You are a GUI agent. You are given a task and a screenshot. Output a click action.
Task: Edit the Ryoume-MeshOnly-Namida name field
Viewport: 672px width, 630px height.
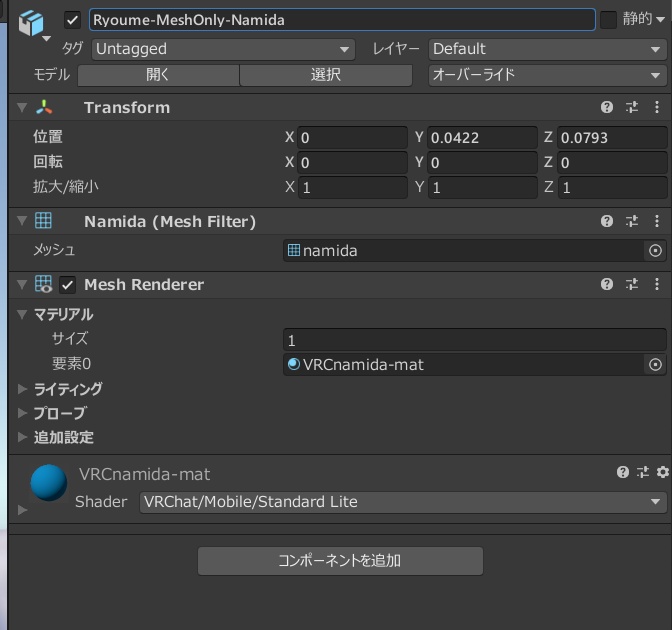point(342,20)
